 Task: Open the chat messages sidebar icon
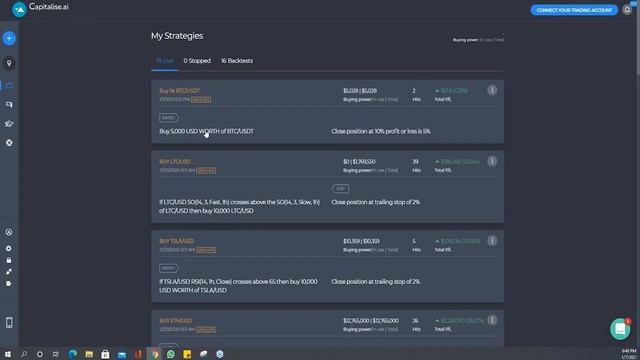(9, 104)
